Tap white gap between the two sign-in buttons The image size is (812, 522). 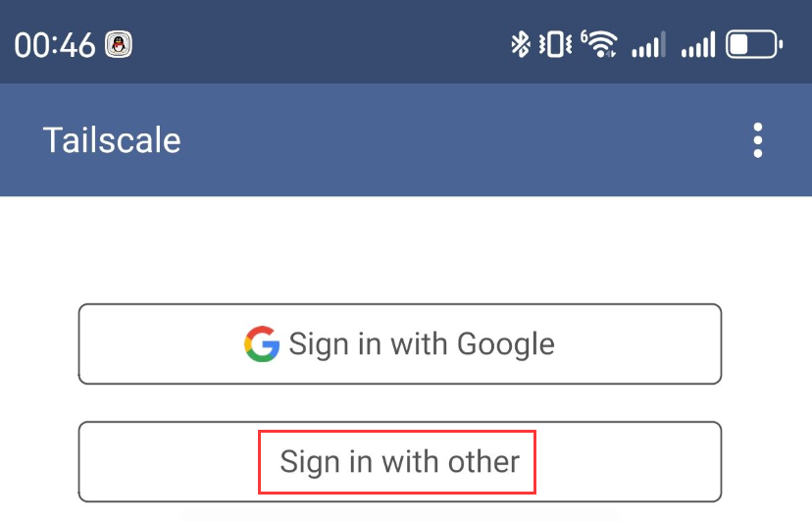400,402
